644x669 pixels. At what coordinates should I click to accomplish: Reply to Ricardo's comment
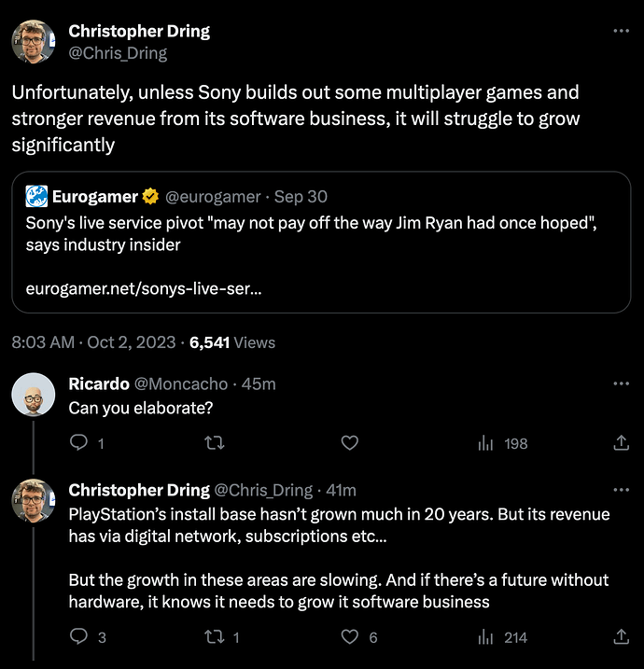tap(78, 443)
